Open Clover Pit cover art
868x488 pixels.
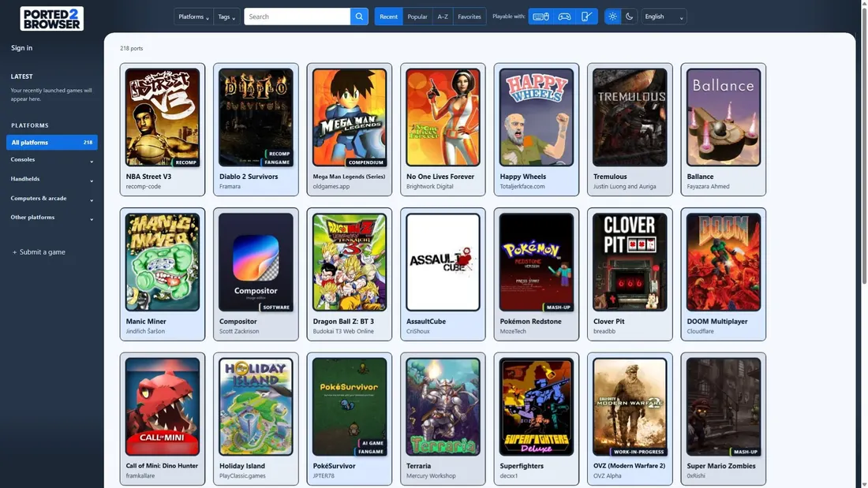pyautogui.click(x=630, y=263)
